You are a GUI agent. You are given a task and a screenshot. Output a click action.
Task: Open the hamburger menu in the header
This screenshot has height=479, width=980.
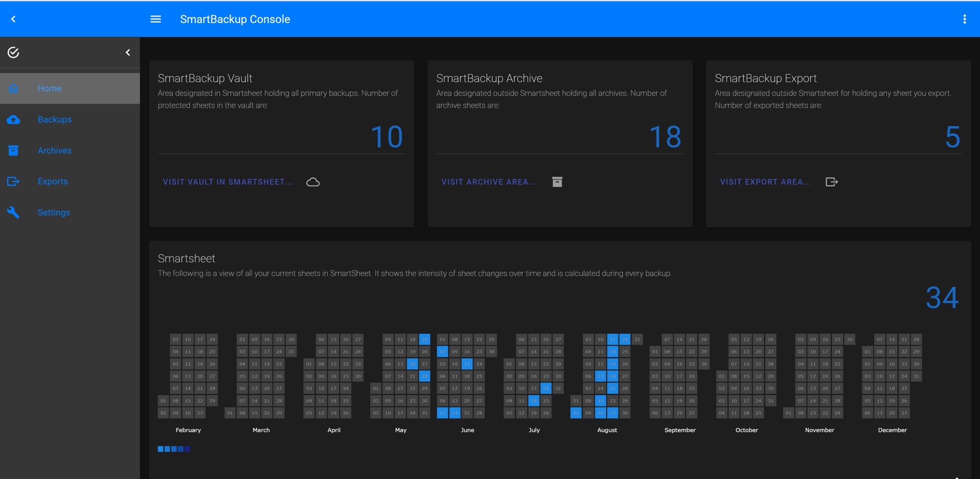point(155,19)
